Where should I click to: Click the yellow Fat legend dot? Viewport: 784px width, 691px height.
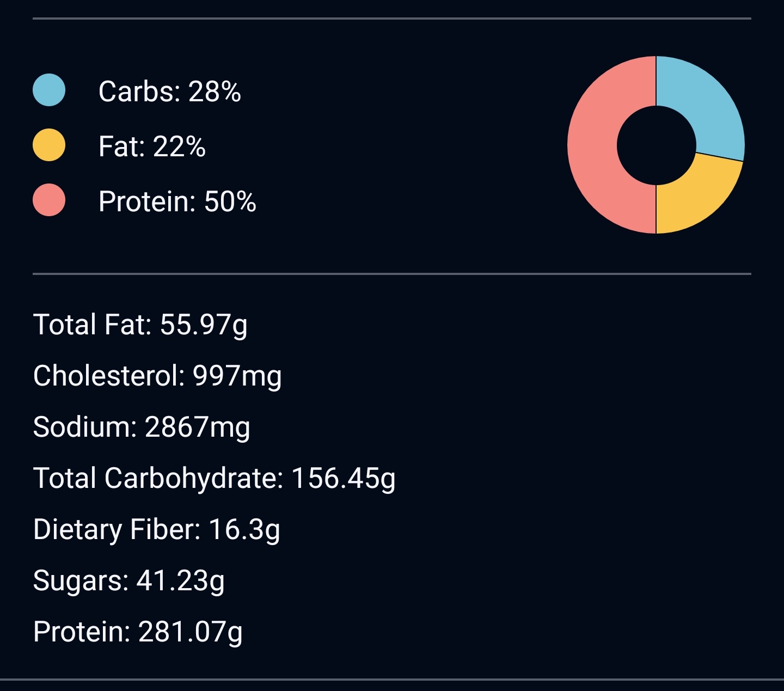49,145
